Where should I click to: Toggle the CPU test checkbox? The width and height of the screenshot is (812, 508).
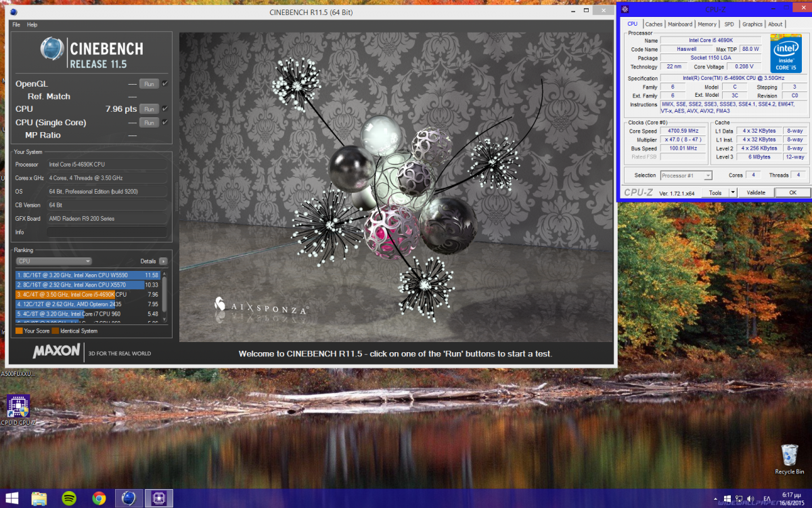click(164, 108)
